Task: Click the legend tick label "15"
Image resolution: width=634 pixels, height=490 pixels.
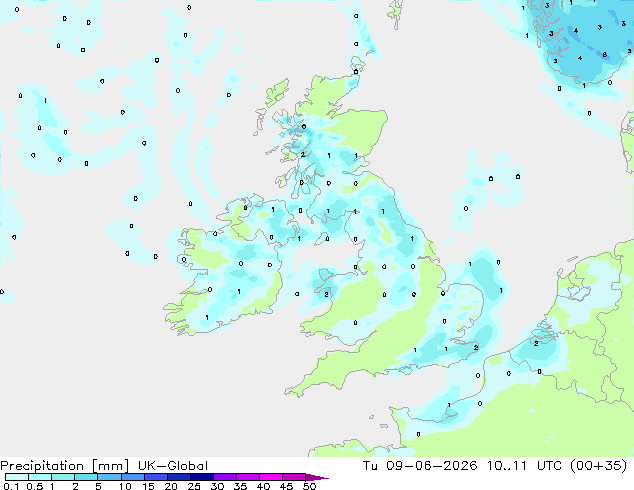Action: click(148, 486)
